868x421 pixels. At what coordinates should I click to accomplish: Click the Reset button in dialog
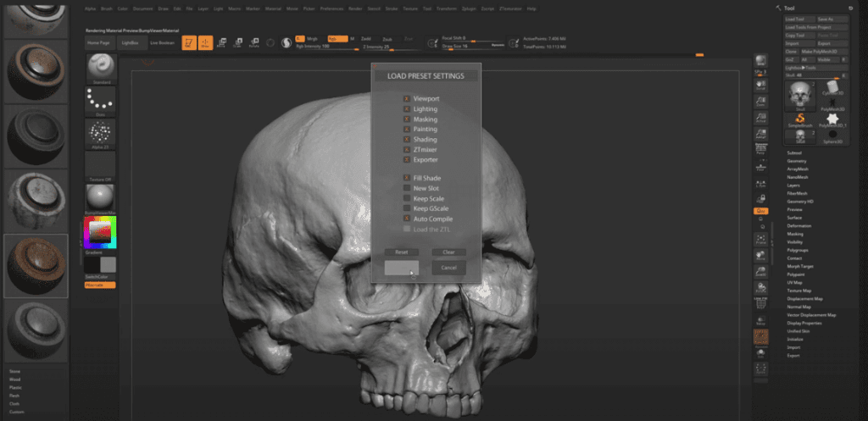tap(401, 252)
